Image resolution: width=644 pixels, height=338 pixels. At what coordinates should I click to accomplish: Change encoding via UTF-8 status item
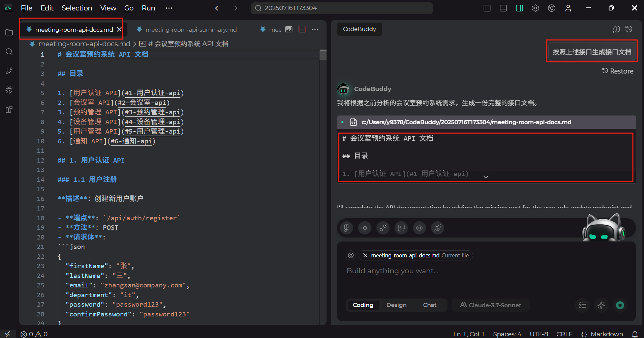click(x=539, y=334)
